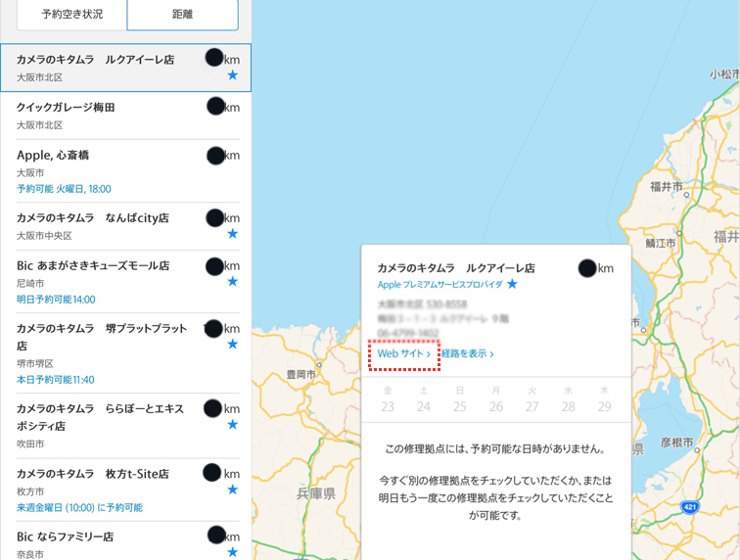740x560 pixels.
Task: Click star icon for 枚方t-Site店
Action: tap(233, 490)
